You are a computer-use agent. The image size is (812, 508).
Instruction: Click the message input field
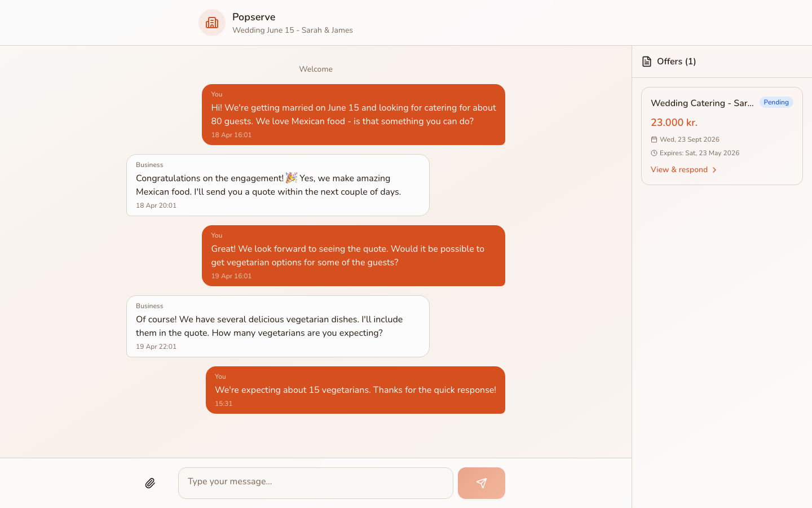point(315,483)
